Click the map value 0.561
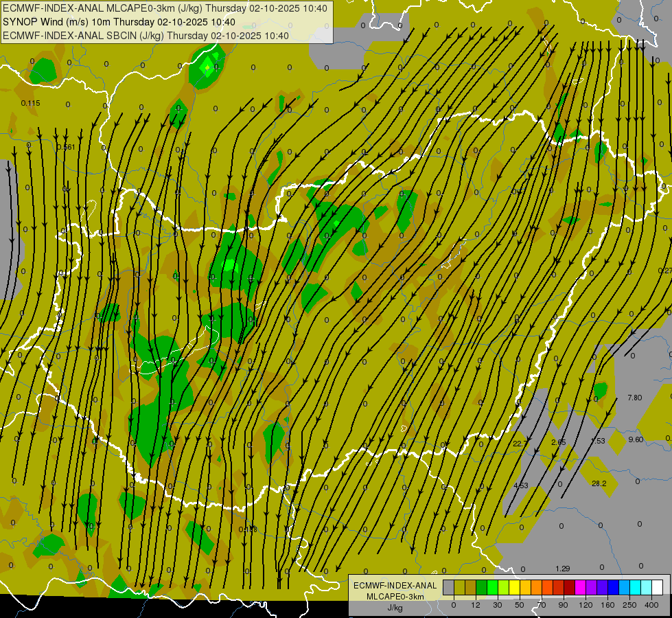 coord(66,147)
